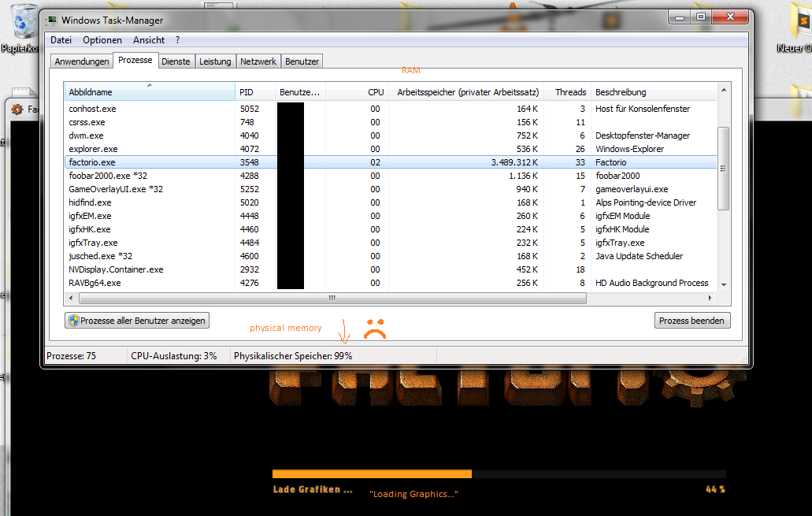This screenshot has height=516, width=812.
Task: Sort by the Abbildname column header
Action: tap(149, 91)
